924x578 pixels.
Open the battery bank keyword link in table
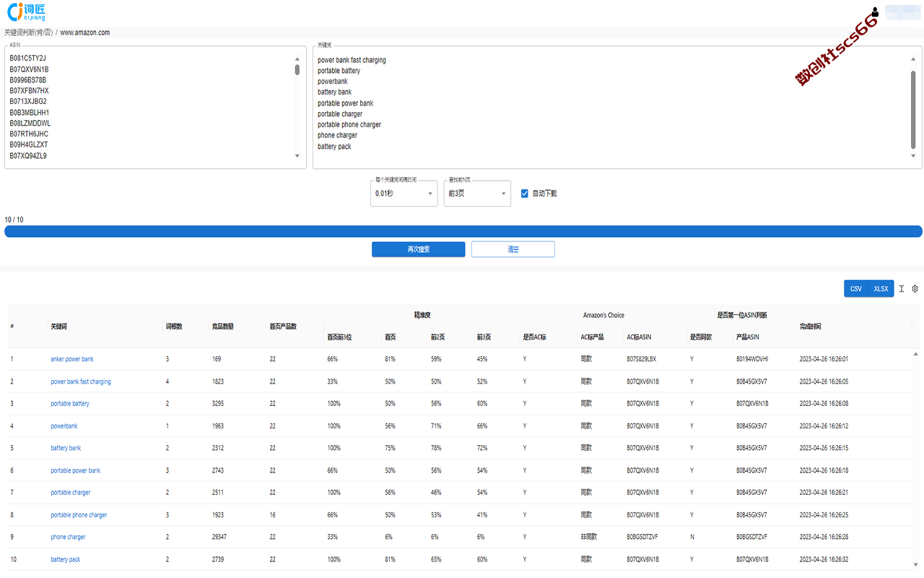click(x=66, y=448)
